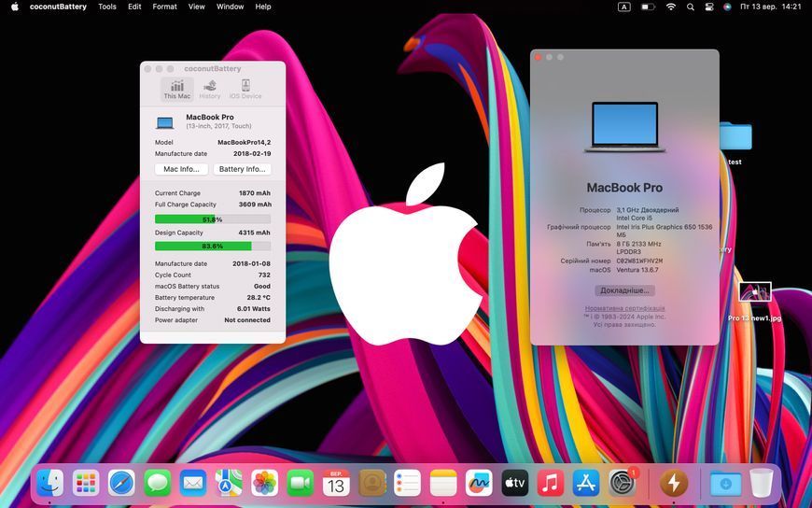Click the Cycle Count value 732
The image size is (812, 508).
264,275
